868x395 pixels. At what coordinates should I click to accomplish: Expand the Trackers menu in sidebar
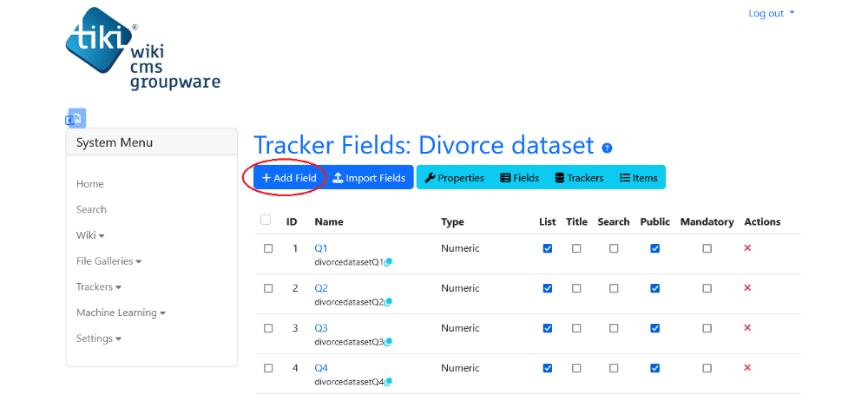point(99,287)
